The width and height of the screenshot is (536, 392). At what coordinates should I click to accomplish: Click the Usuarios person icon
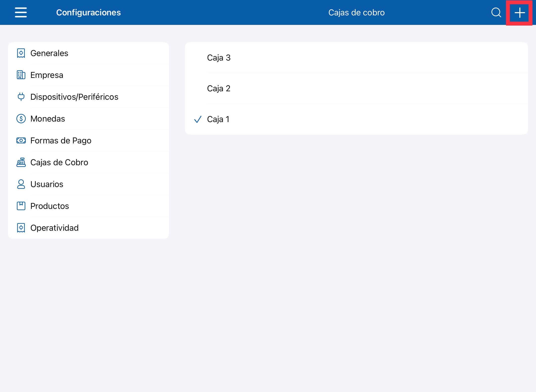pos(21,184)
